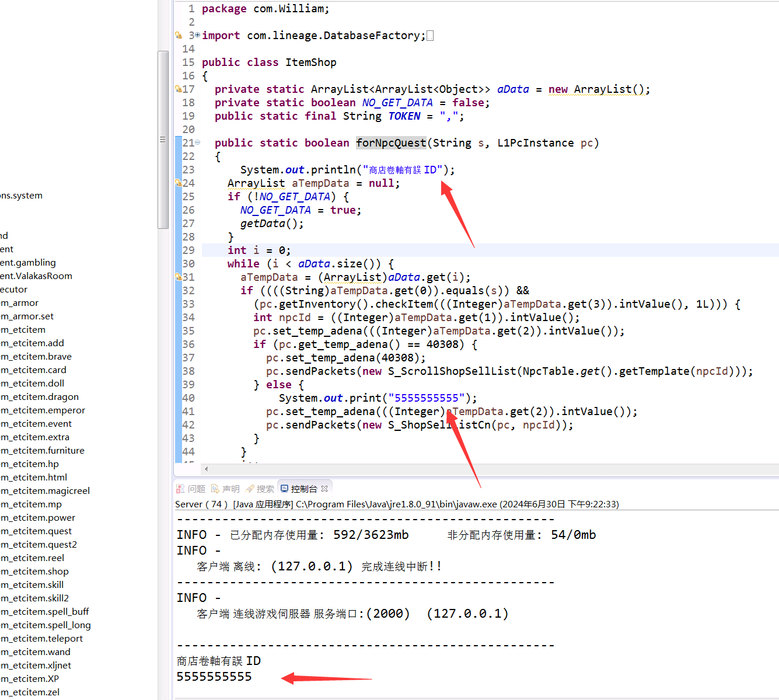Click the "5555555555" string literal in code
The width and height of the screenshot is (779, 700).
pos(427,398)
